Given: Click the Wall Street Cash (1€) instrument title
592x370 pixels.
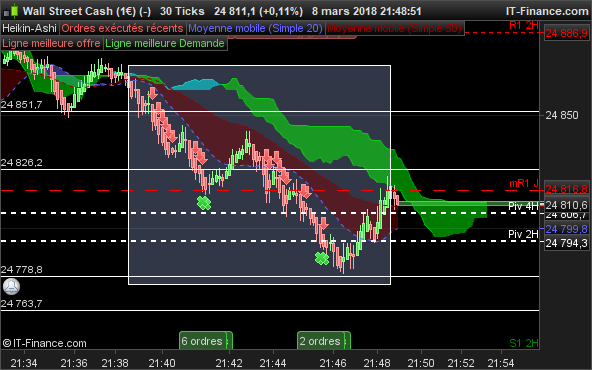Looking at the screenshot, I should point(87,11).
